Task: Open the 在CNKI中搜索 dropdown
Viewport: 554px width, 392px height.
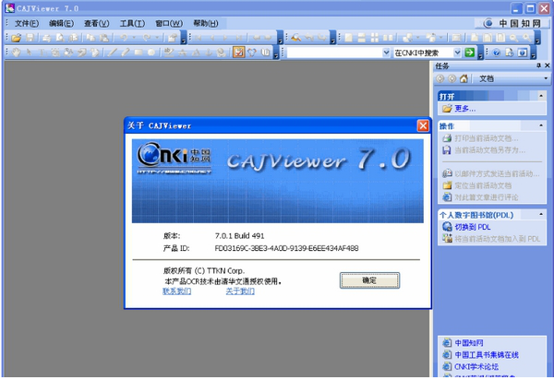Action: 457,53
